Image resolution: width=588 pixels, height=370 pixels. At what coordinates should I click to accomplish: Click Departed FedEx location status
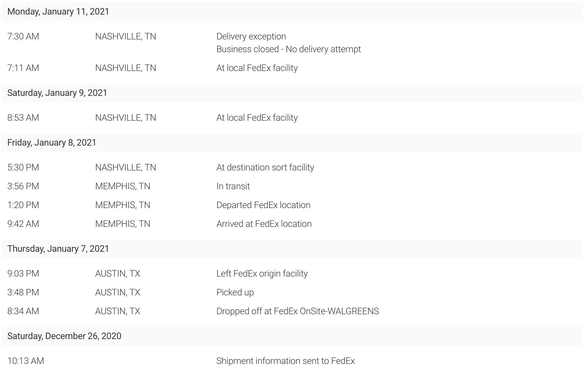[263, 205]
